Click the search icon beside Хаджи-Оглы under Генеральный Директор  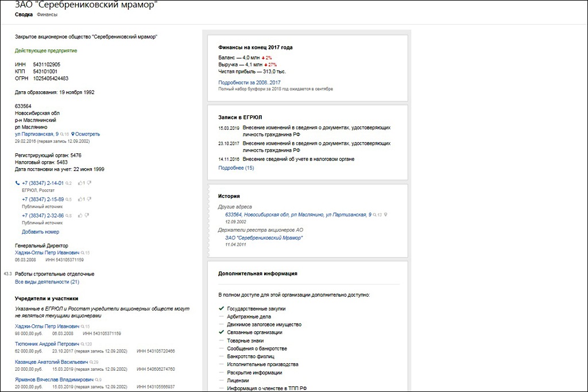pos(83,253)
